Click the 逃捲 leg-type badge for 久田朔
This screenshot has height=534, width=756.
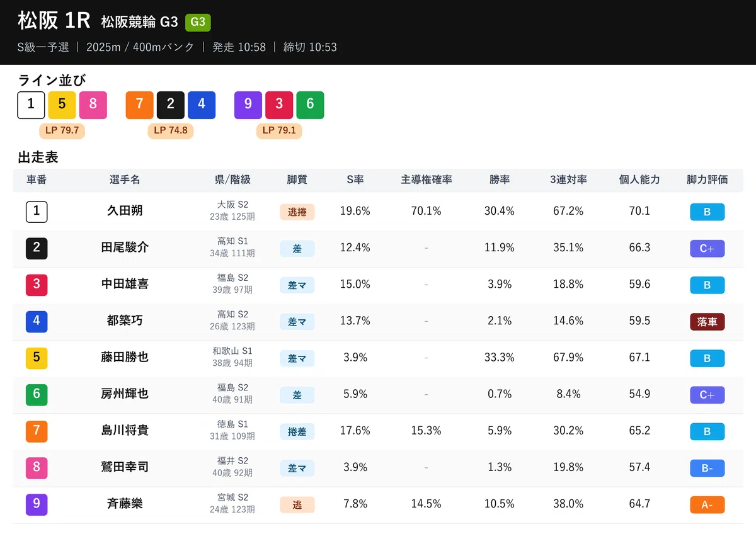pos(297,212)
